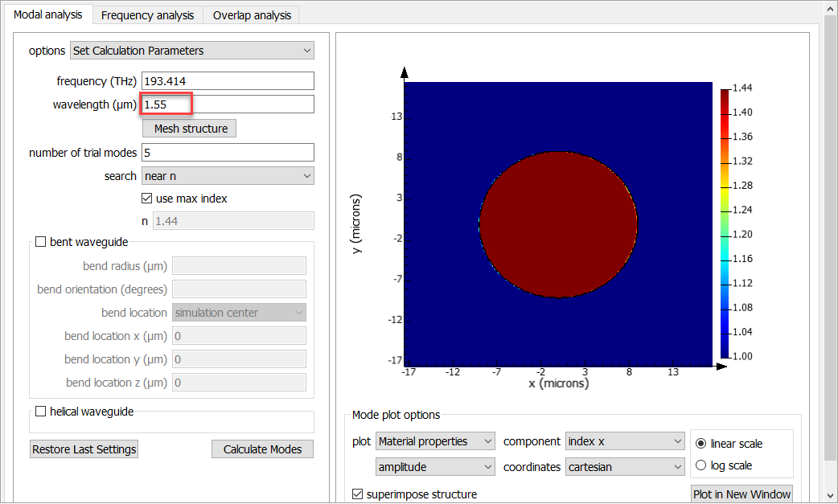
Task: Open the component dropdown showing index x
Action: (625, 440)
